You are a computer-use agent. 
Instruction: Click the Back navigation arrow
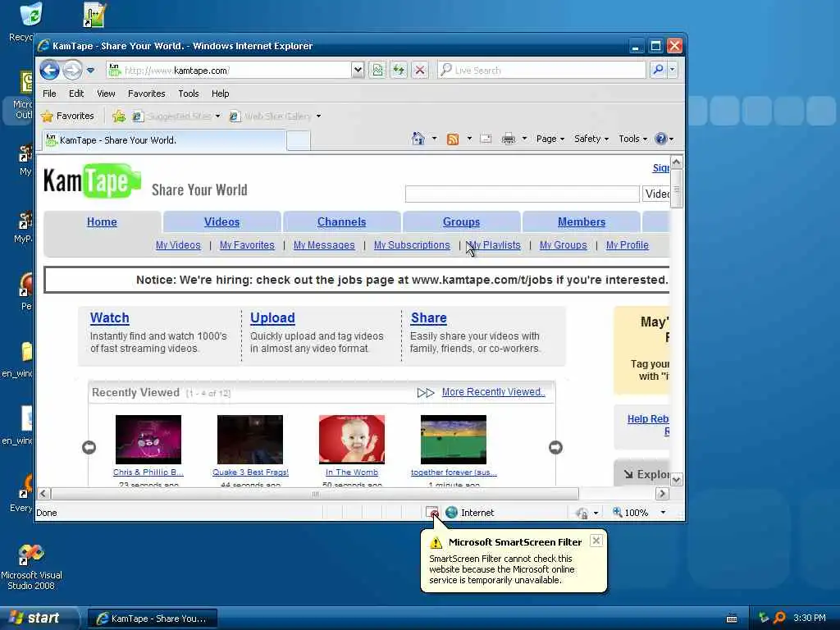pos(50,71)
